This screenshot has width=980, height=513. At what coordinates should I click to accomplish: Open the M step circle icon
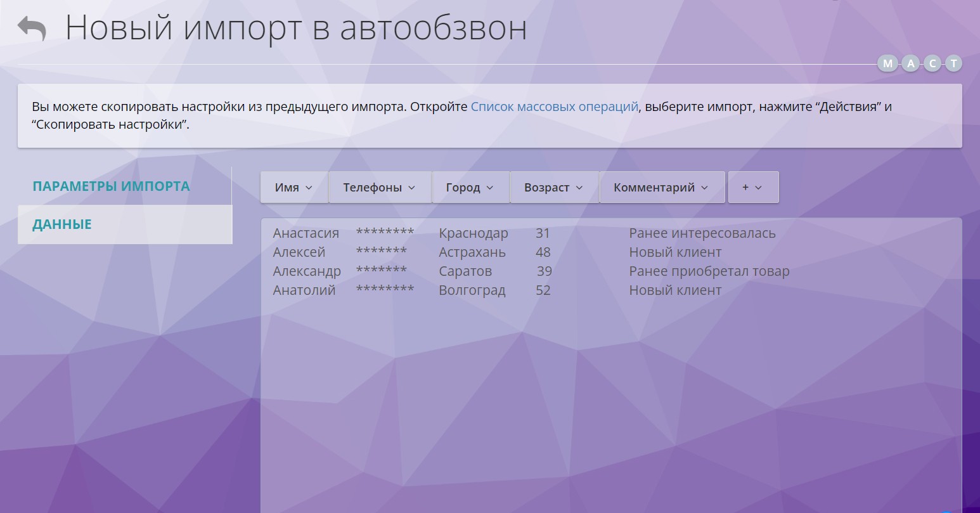pyautogui.click(x=887, y=63)
